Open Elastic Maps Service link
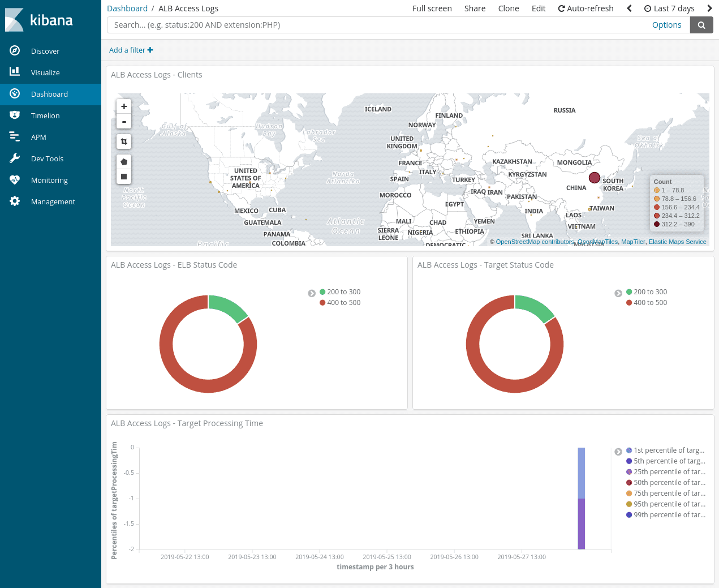The image size is (719, 588). (x=677, y=242)
